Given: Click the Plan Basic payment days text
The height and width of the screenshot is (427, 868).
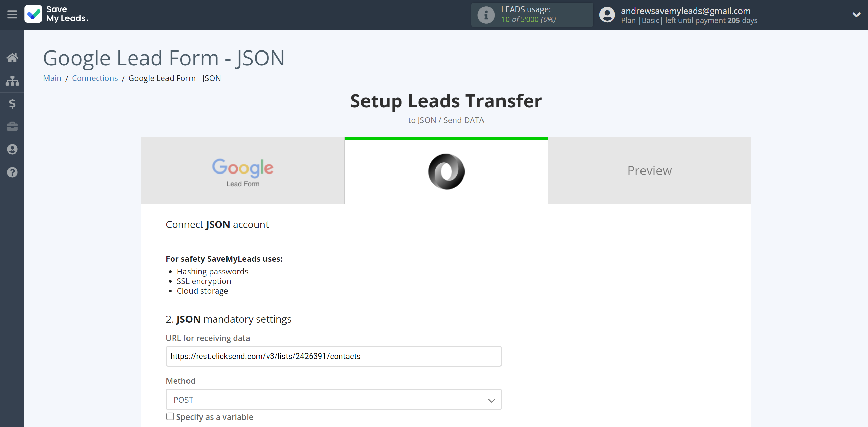Looking at the screenshot, I should [689, 20].
